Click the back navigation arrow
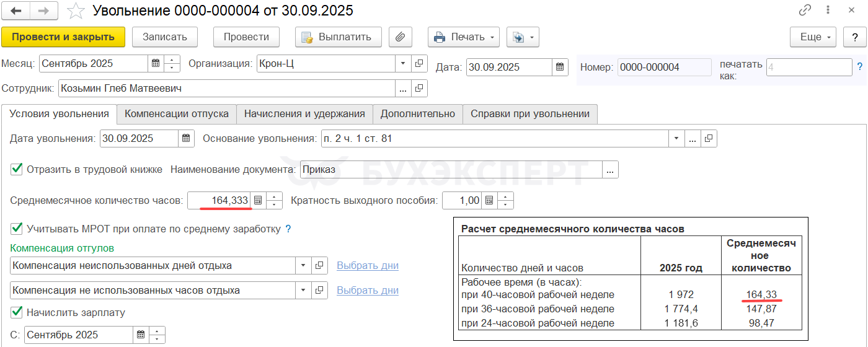 pos(16,11)
